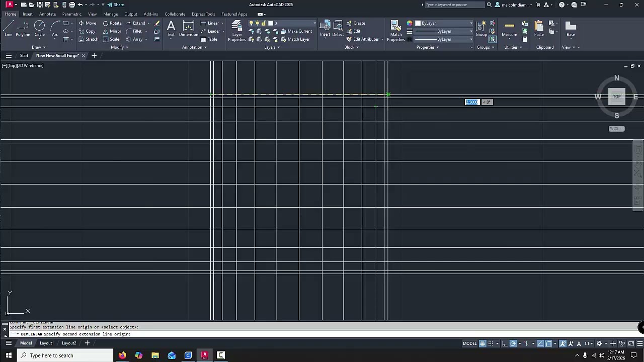The image size is (644, 362).
Task: Toggle object snap in status bar
Action: tap(549, 343)
